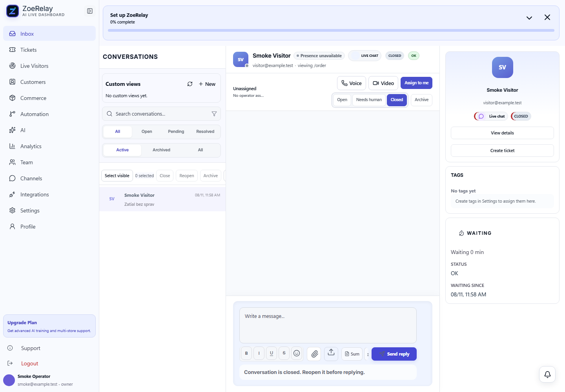The image size is (565, 392).
Task: Open the Smoke Visitor conversation row
Action: point(162,199)
